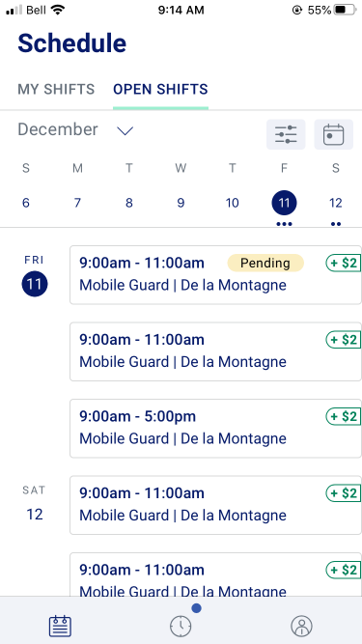Image resolution: width=362 pixels, height=644 pixels.
Task: Select Saturday 12 in the week strip
Action: click(336, 203)
